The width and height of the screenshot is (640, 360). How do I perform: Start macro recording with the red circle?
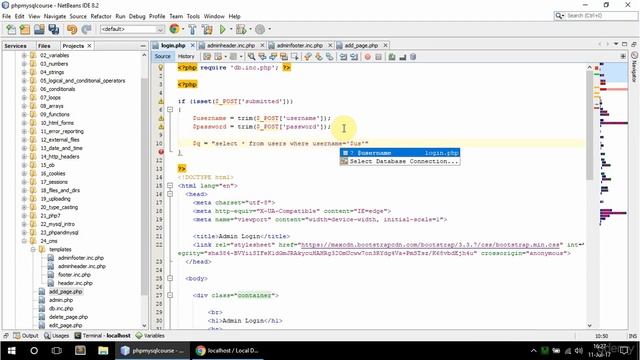coord(367,57)
